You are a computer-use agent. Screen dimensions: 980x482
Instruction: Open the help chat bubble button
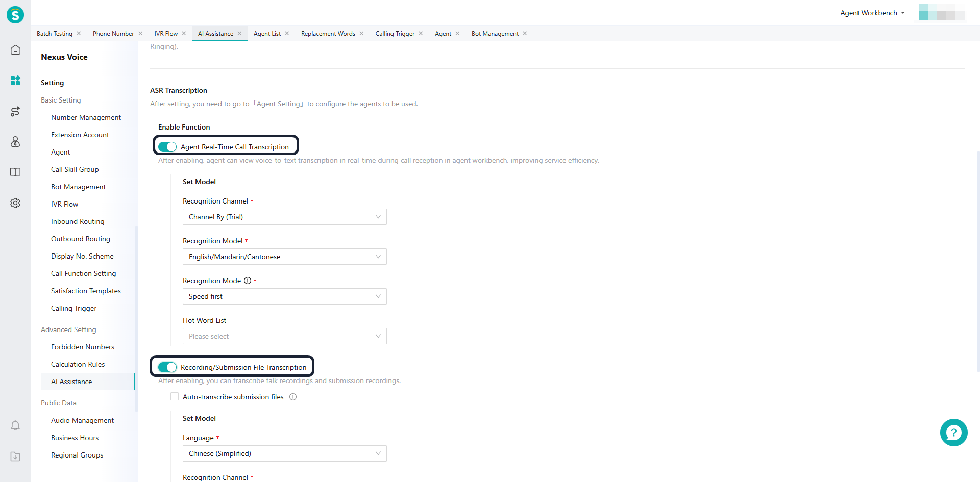coord(953,433)
